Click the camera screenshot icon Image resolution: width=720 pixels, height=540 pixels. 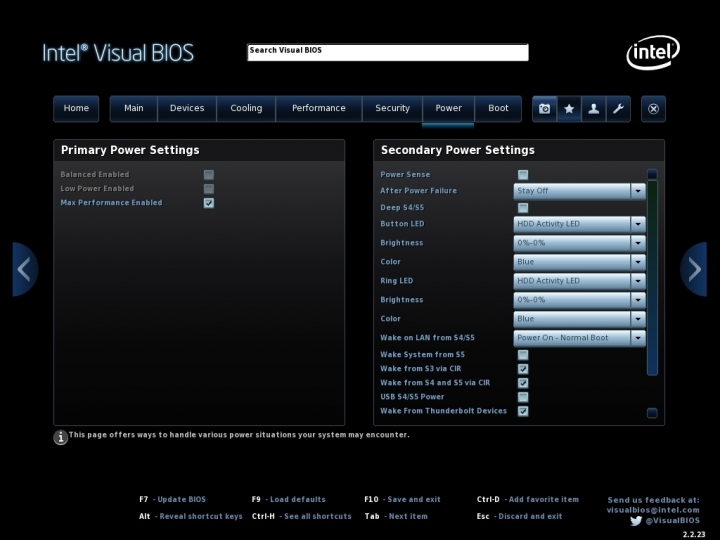pos(544,109)
